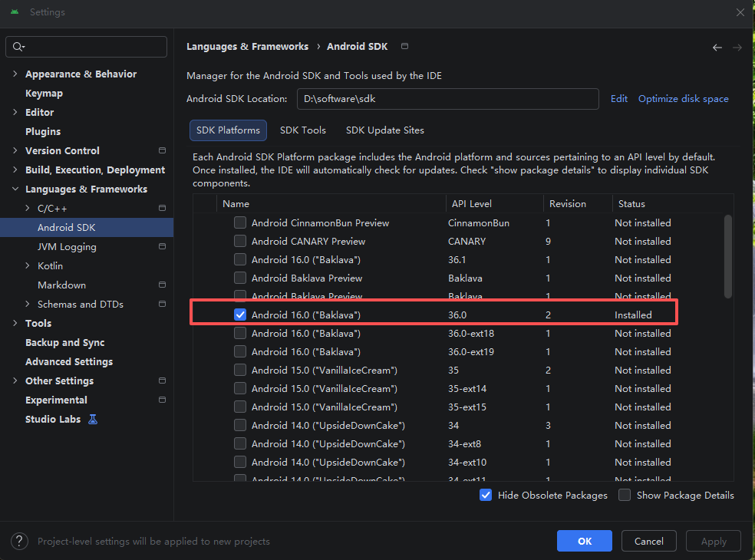
Task: Check Android CinnamonBun Preview checkbox
Action: click(240, 222)
